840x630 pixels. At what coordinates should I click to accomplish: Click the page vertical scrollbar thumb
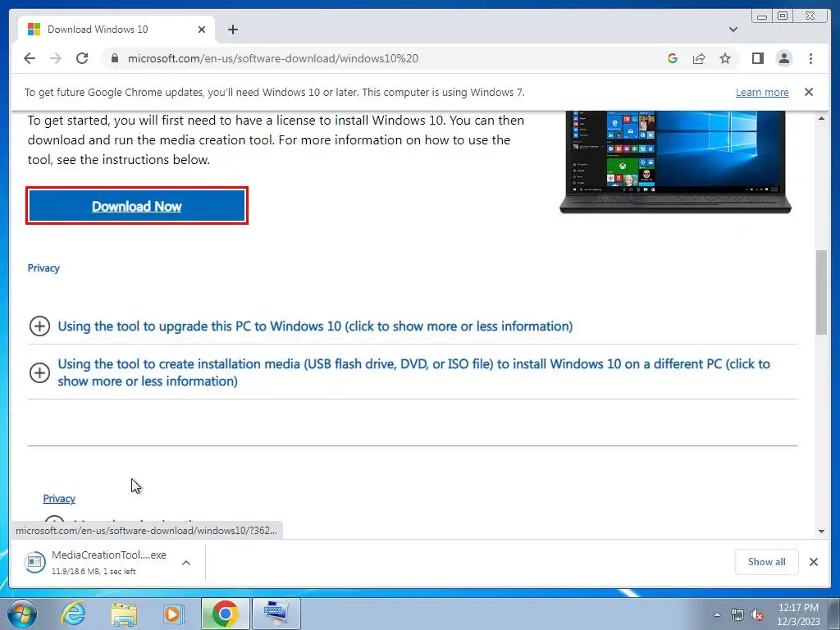pyautogui.click(x=821, y=292)
